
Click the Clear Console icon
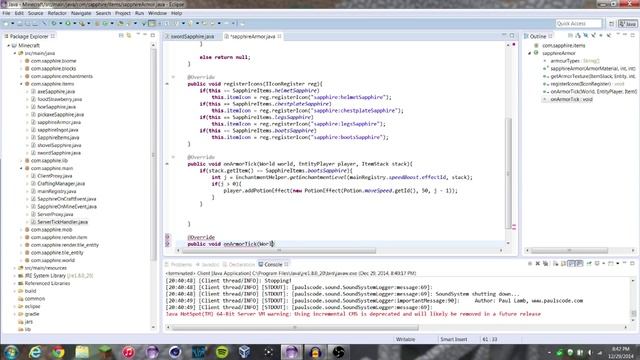pyautogui.click(x=555, y=264)
